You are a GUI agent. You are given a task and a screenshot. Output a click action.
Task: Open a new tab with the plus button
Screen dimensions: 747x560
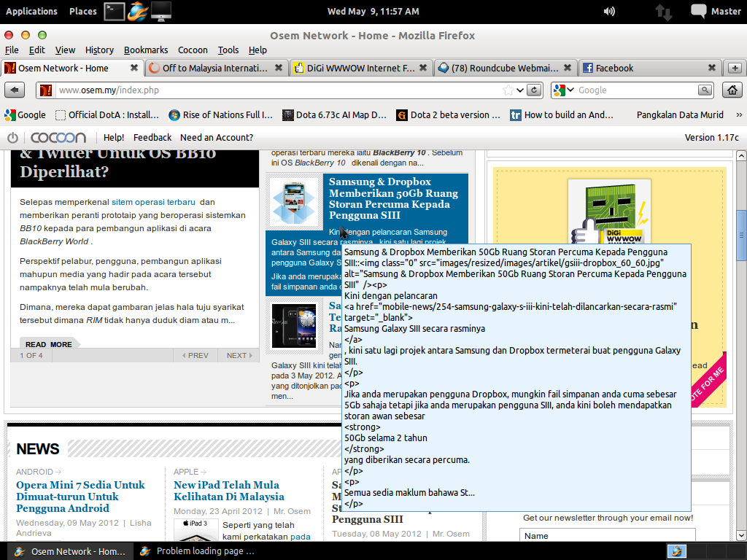(x=735, y=68)
